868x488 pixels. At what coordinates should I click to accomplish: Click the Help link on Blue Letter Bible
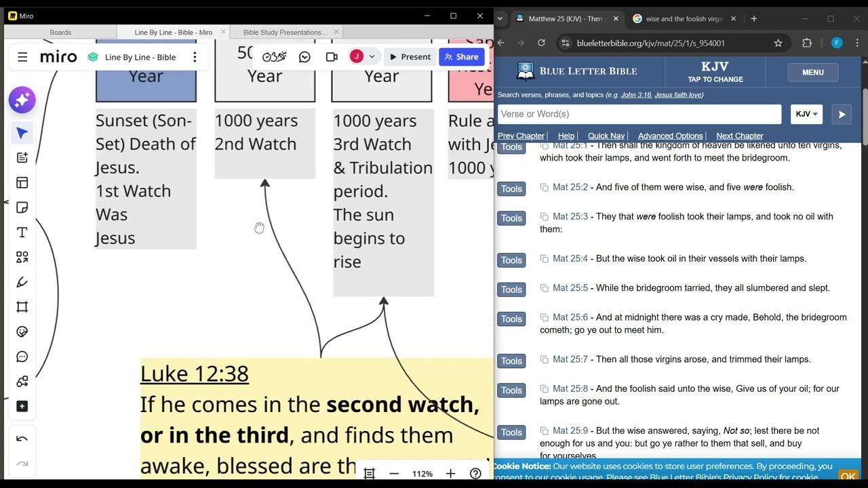click(x=566, y=136)
